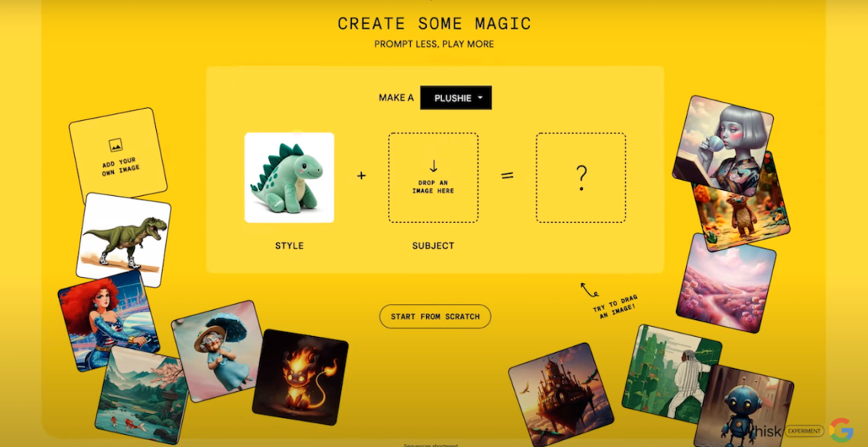This screenshot has height=447, width=868.
Task: Select the figure in white among cacti thumbnail
Action: [x=671, y=376]
